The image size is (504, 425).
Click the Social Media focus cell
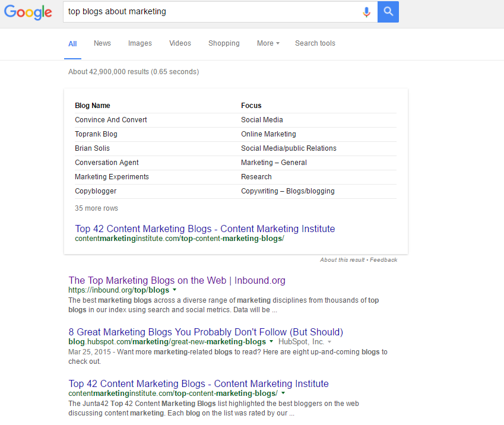[262, 120]
